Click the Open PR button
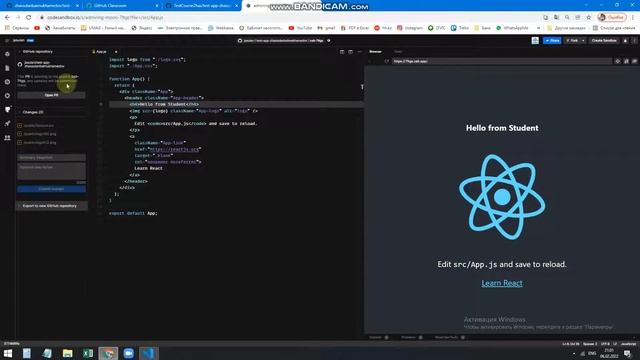The image size is (640, 360). click(51, 95)
